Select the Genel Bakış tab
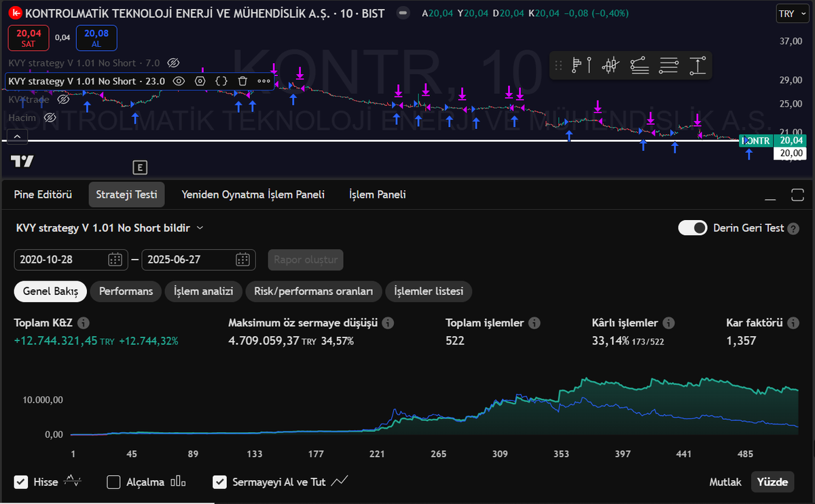The height and width of the screenshot is (504, 815). tap(50, 291)
